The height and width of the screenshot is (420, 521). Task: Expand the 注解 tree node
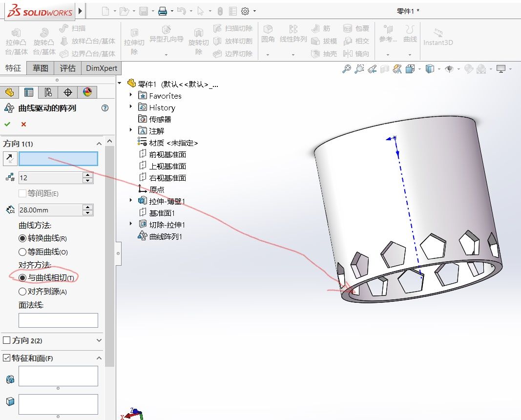(x=131, y=130)
